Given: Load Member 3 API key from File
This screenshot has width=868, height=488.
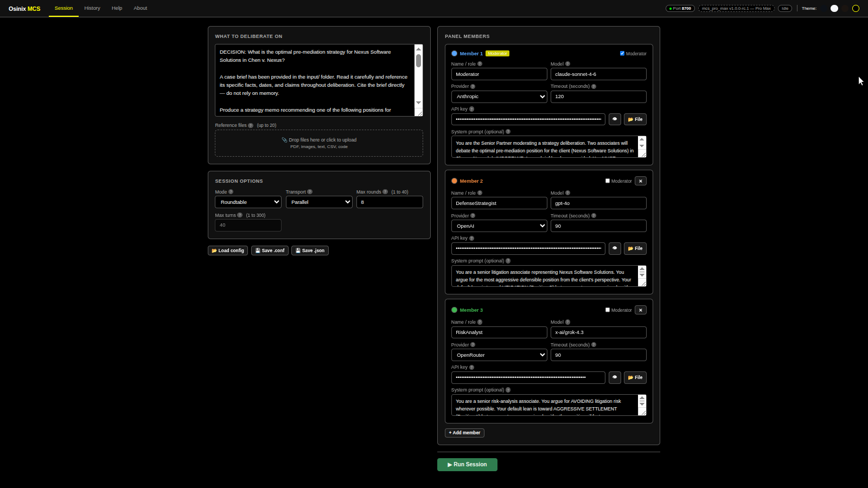Looking at the screenshot, I should tap(635, 377).
